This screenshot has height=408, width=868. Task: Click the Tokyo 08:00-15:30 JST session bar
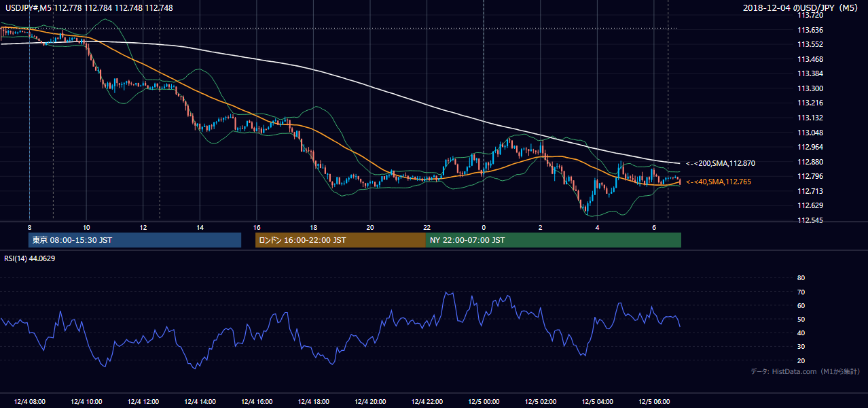[134, 240]
